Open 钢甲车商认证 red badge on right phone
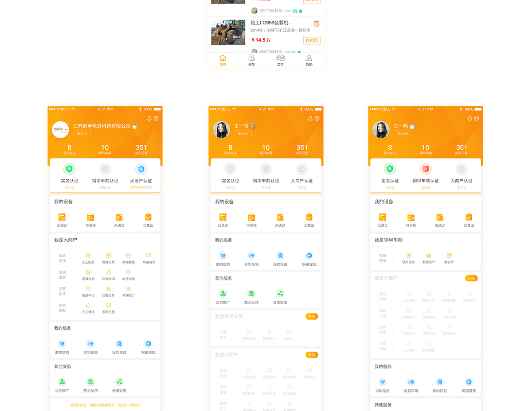The width and height of the screenshot is (532, 411). click(426, 169)
